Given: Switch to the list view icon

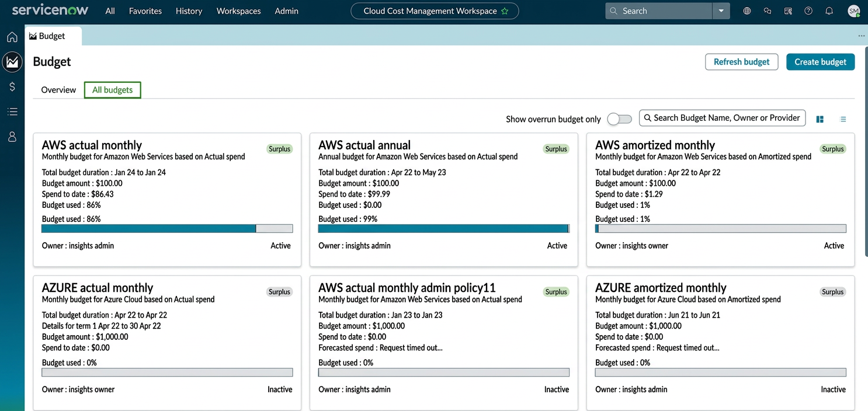Looking at the screenshot, I should (843, 119).
